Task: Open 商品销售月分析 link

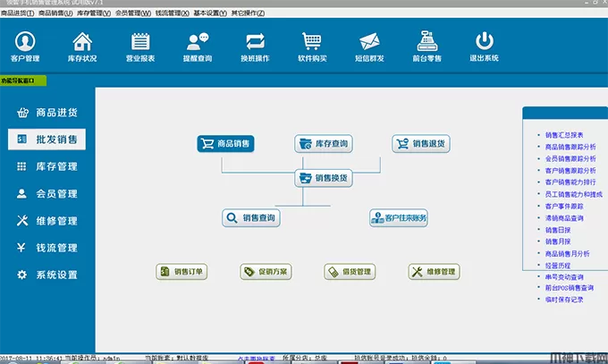Action: [567, 254]
